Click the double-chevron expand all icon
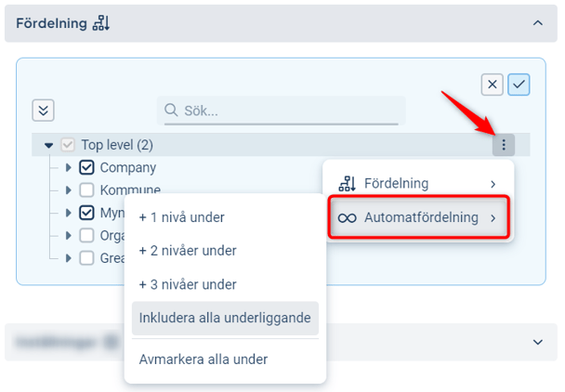This screenshot has height=392, width=565. pos(43,110)
